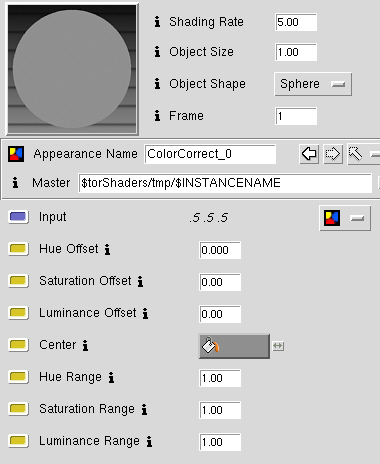The width and height of the screenshot is (380, 464).
Task: Click the link arrows icon beside Center swatch
Action: [278, 346]
